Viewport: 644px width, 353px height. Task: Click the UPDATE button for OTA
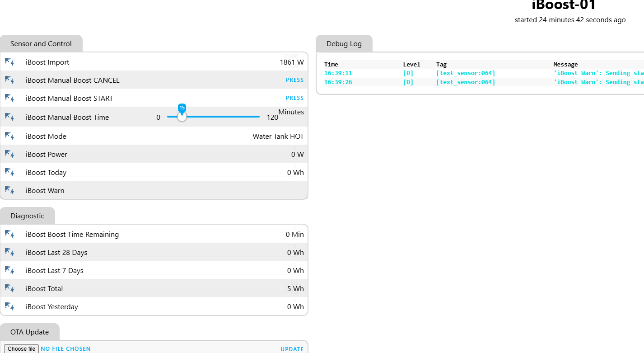coord(292,349)
